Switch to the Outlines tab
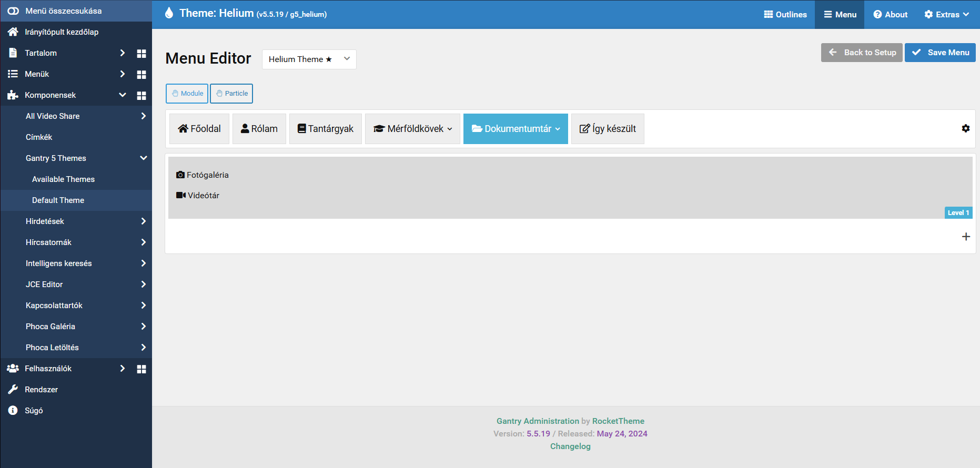This screenshot has height=468, width=980. point(785,15)
